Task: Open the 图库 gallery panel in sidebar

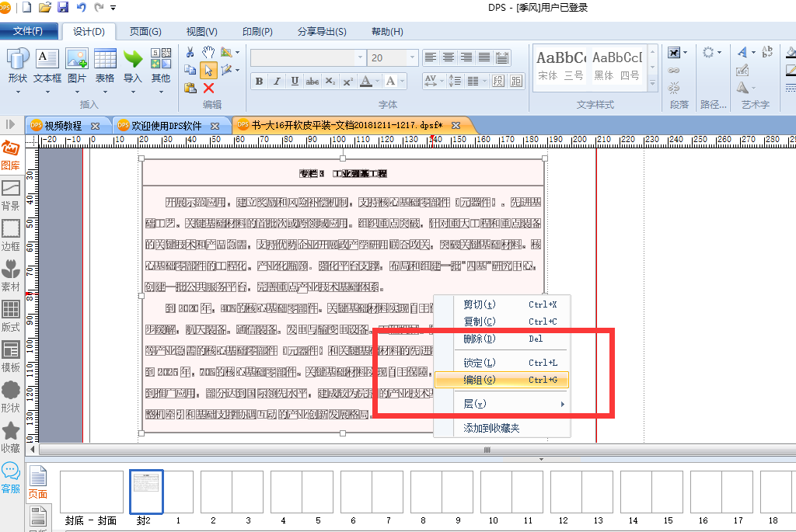Action: point(11,155)
